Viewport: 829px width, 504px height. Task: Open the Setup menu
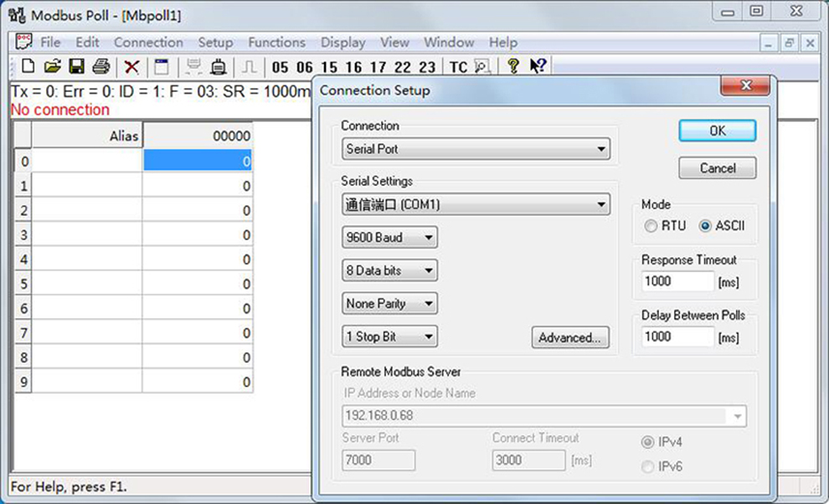215,43
